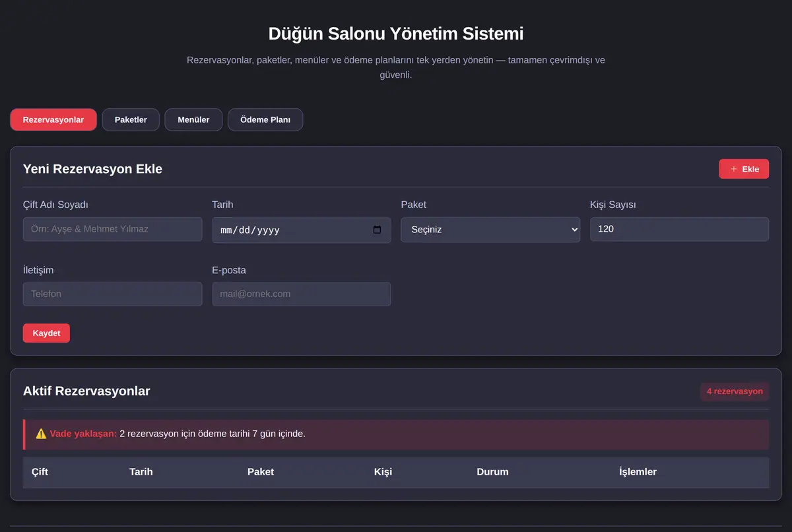Viewport: 792px width, 532px height.
Task: Click the Durum column header
Action: pos(492,472)
